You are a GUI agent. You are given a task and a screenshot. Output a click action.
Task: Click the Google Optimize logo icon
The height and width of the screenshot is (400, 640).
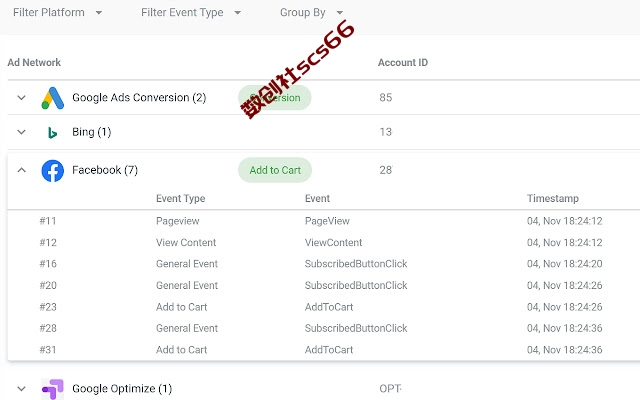coord(53,389)
